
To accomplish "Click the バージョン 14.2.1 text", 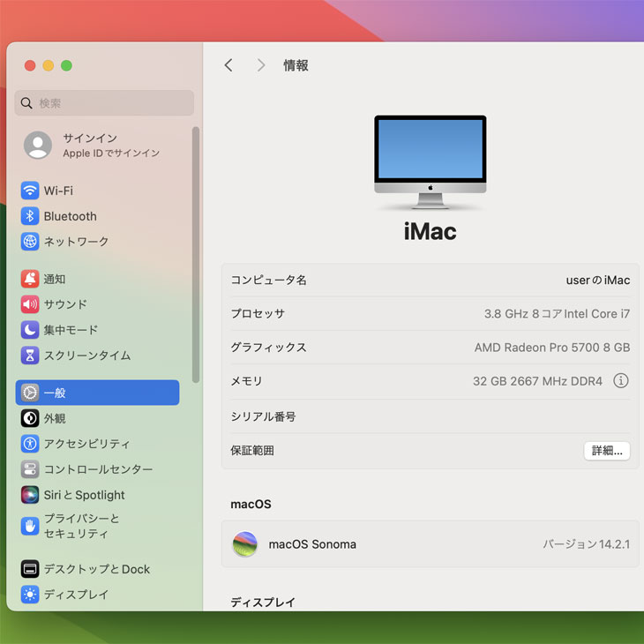I will (586, 544).
